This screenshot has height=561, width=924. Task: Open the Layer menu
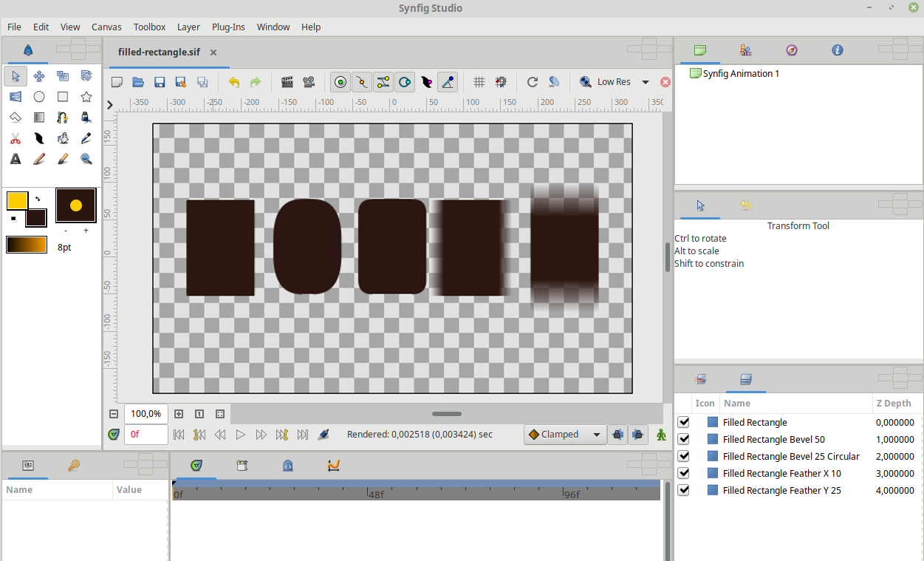tap(188, 27)
